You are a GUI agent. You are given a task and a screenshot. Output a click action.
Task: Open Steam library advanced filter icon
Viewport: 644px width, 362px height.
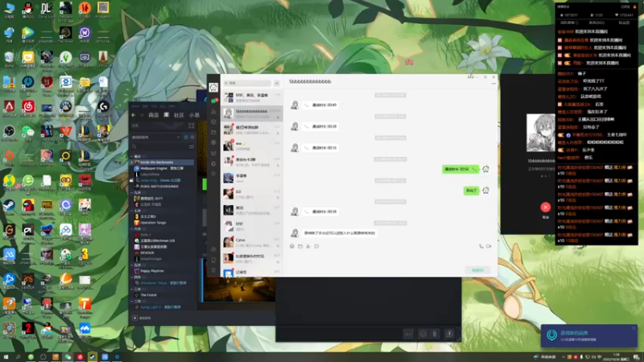[192, 146]
